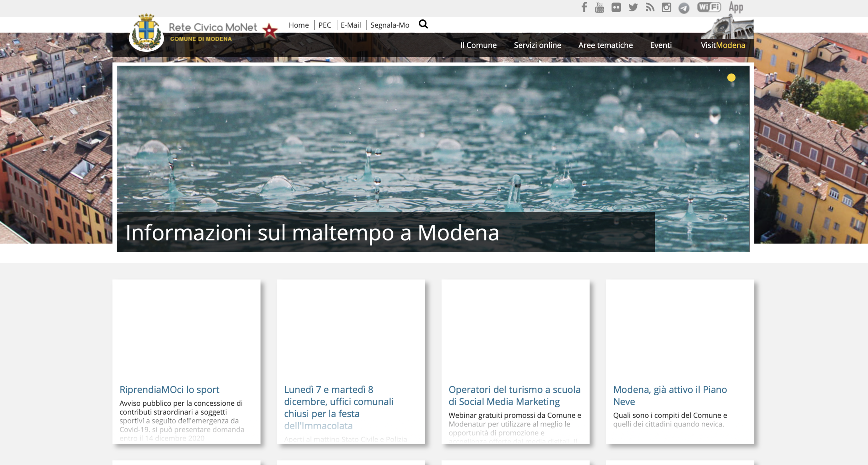Open the App link in top bar
The width and height of the screenshot is (868, 465).
tap(736, 7)
